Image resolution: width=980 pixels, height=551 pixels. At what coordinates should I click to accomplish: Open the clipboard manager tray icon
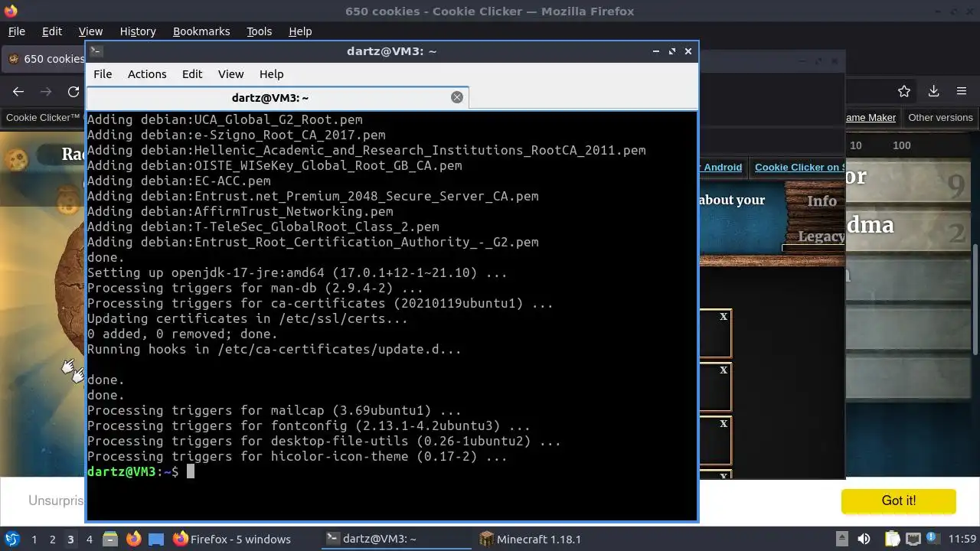893,539
